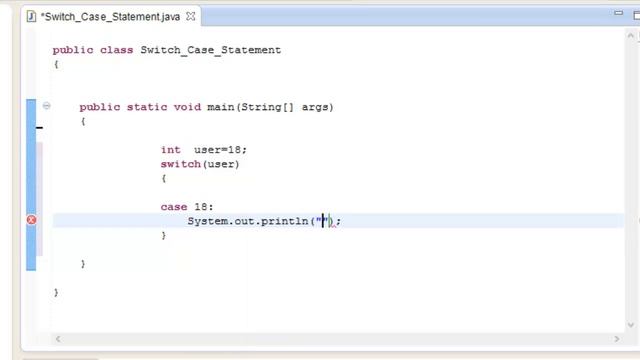640x360 pixels.
Task: Click on 'main(String[] args)' signature
Action: (x=270, y=107)
